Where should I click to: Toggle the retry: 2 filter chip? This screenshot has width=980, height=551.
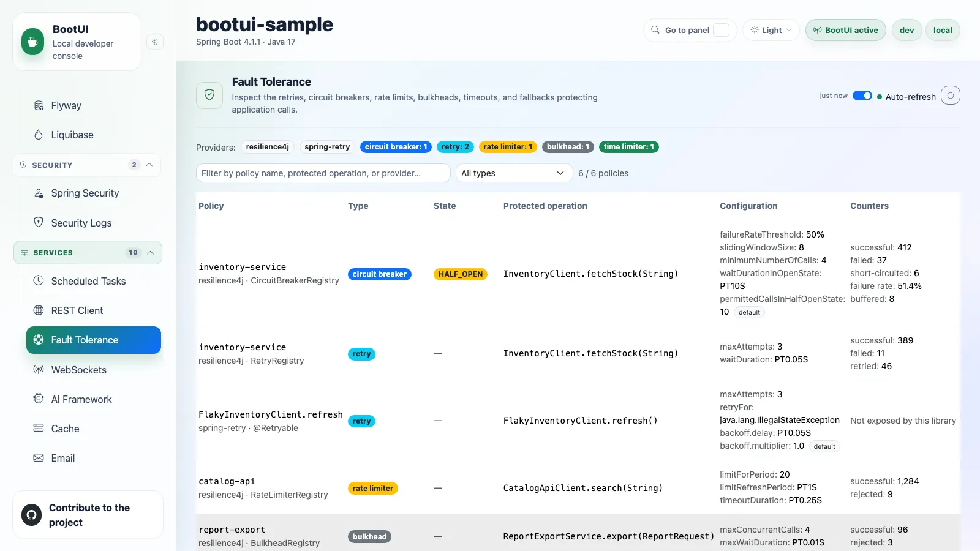tap(455, 147)
